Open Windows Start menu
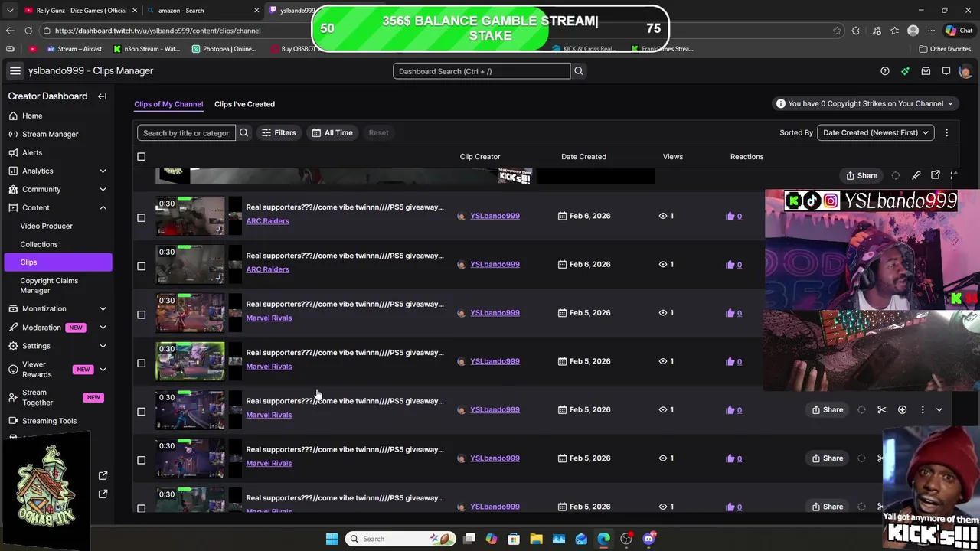The height and width of the screenshot is (551, 980). (332, 539)
